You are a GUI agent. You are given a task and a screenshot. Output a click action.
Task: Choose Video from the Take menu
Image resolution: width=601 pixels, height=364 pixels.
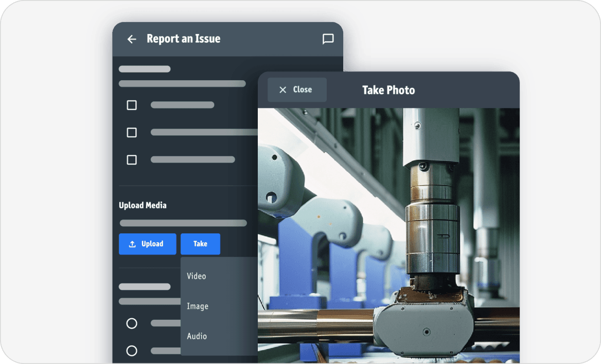pos(196,276)
